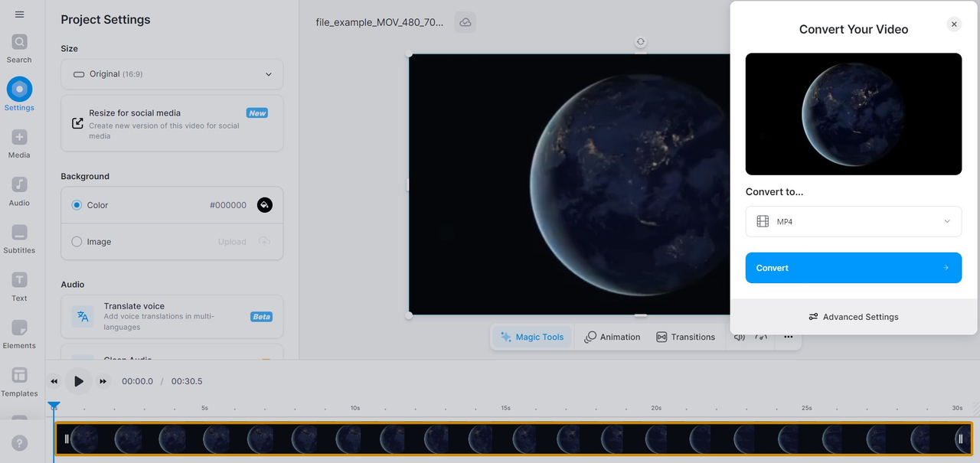The image size is (980, 463).
Task: Open the hamburger menu
Action: click(19, 15)
